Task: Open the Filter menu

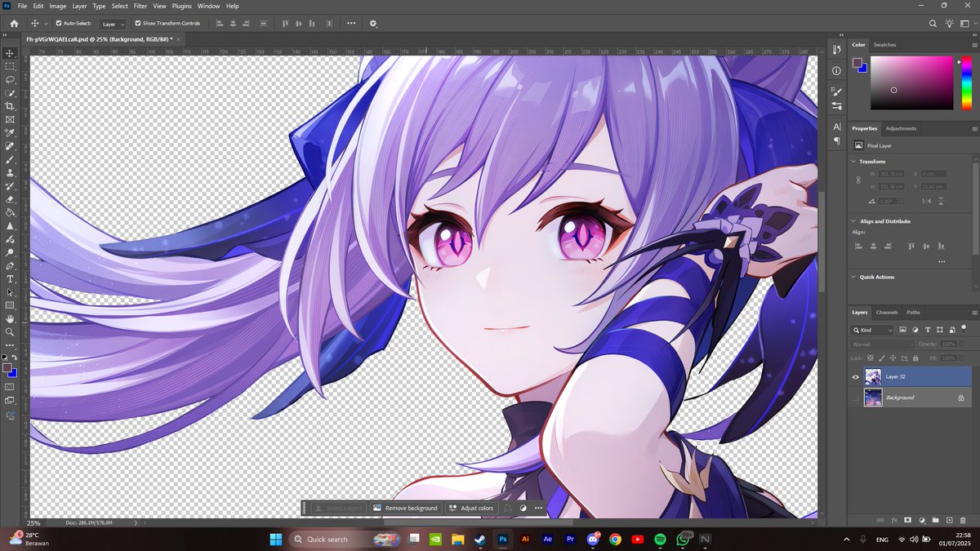Action: [140, 6]
